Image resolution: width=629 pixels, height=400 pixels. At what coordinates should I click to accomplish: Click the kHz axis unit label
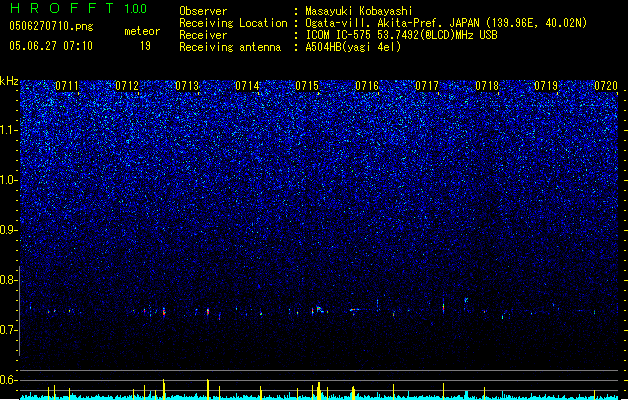(9, 81)
